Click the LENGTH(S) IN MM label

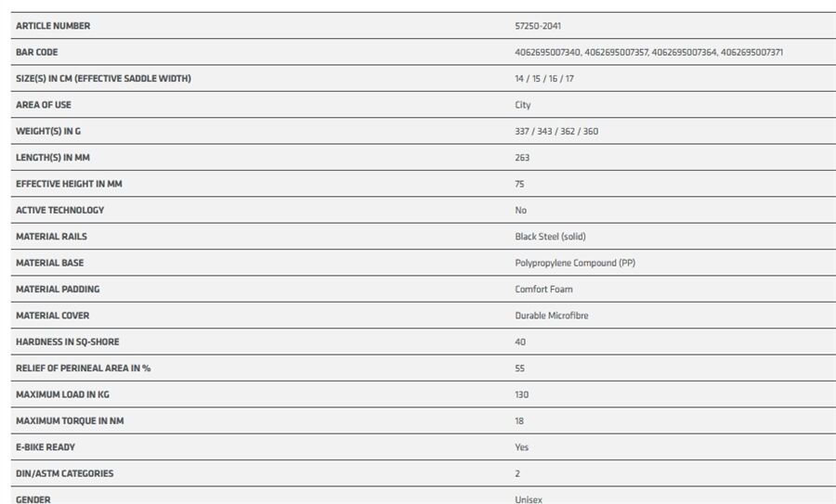pos(53,158)
